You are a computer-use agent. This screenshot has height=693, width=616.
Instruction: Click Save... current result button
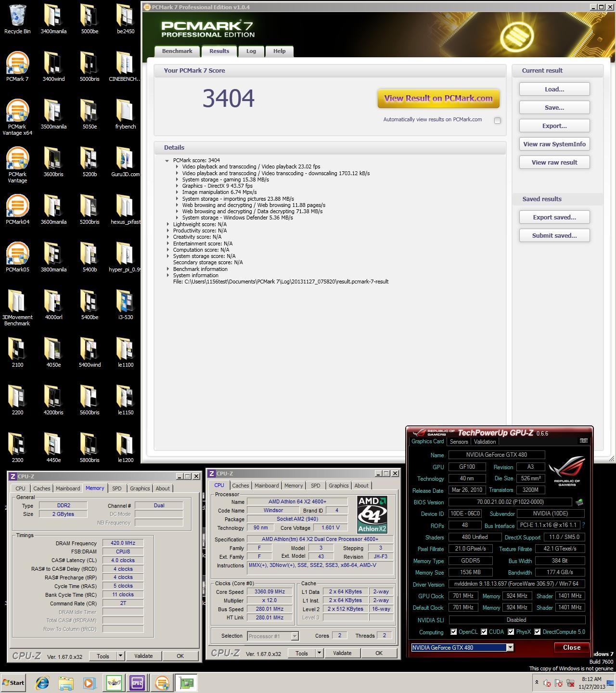point(554,108)
